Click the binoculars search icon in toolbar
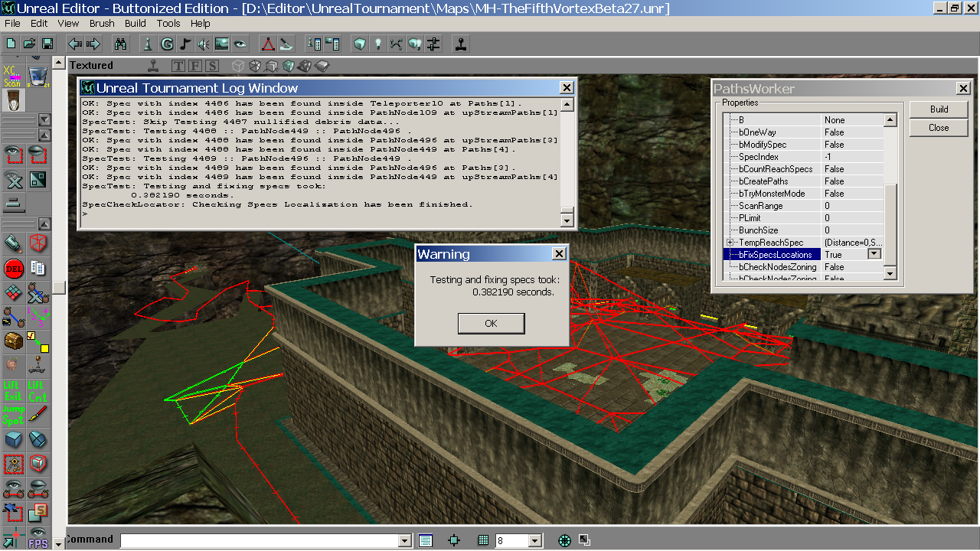The height and width of the screenshot is (551, 980). click(x=120, y=44)
